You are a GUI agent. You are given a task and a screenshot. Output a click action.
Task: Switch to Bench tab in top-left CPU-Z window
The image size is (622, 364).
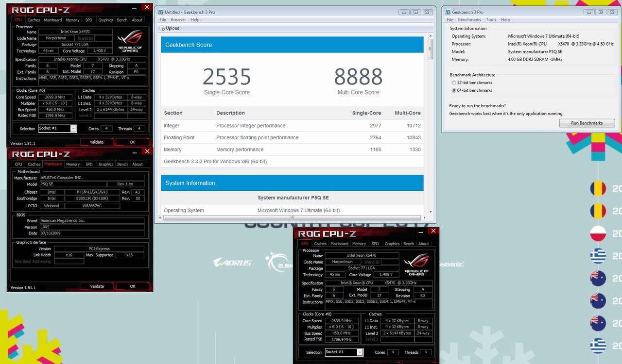pyautogui.click(x=122, y=20)
